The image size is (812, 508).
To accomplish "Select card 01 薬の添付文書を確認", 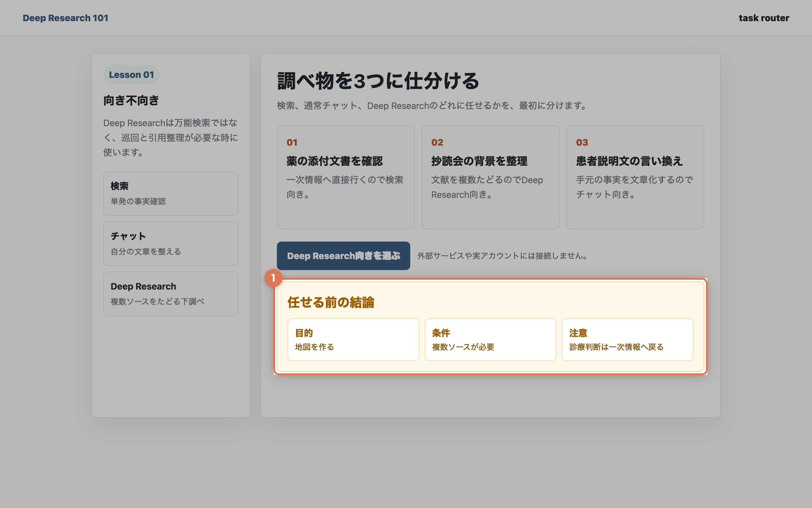I will tap(346, 178).
